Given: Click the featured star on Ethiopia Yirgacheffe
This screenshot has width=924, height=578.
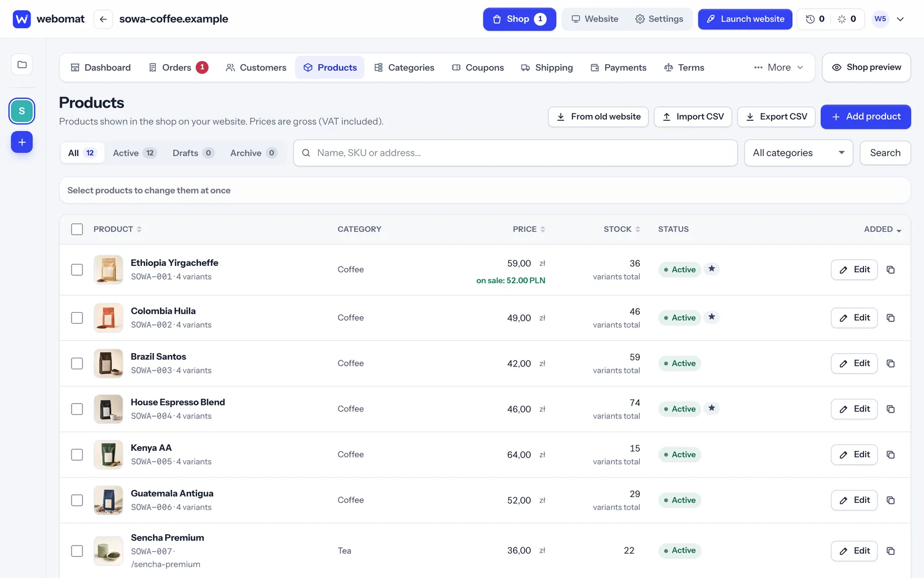Looking at the screenshot, I should tap(712, 269).
